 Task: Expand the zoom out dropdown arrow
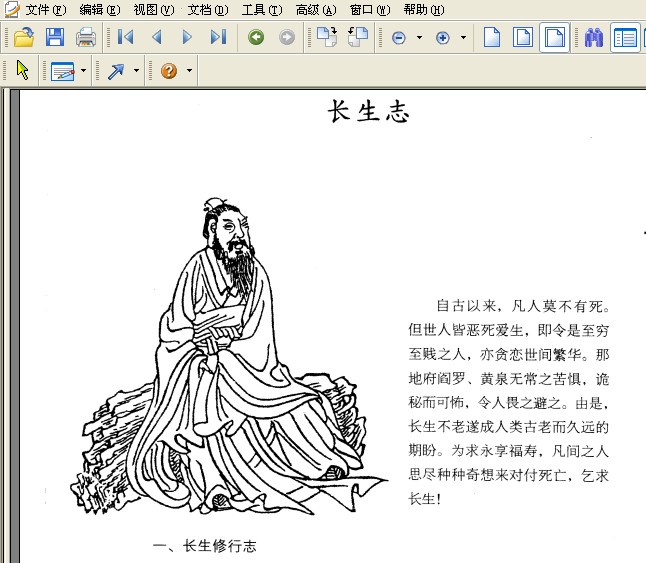(419, 37)
